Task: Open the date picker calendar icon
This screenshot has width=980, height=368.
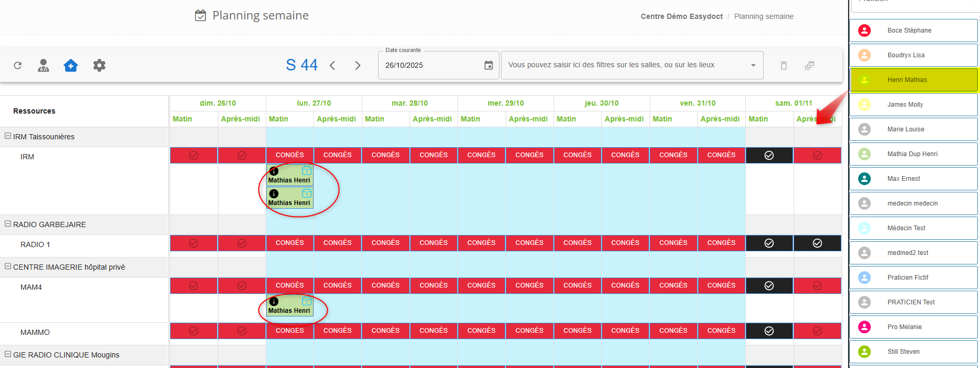Action: click(488, 66)
